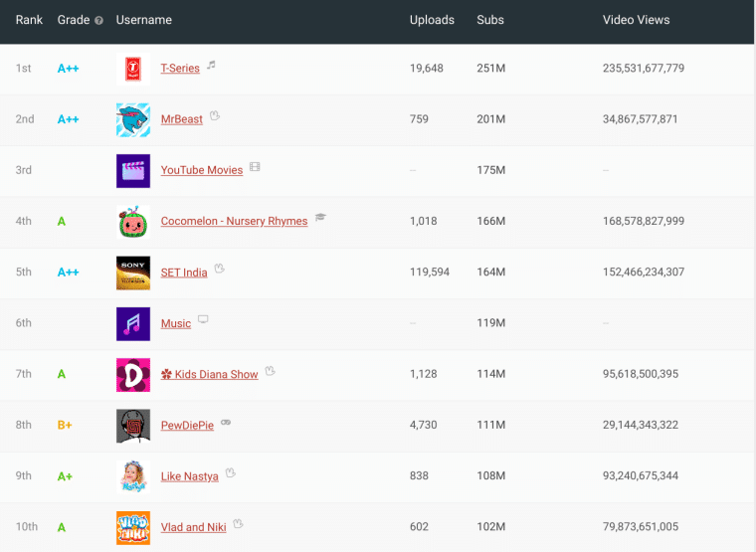Open the SET India Sony avatar
Screen dimensions: 756x552
point(133,273)
